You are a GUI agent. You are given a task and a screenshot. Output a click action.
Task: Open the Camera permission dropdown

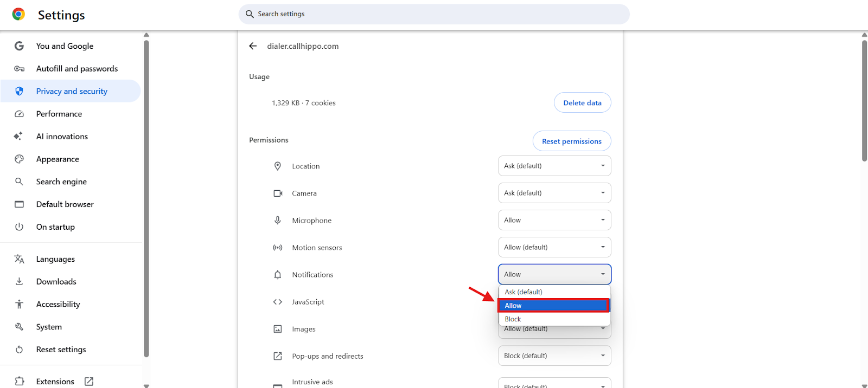click(554, 193)
